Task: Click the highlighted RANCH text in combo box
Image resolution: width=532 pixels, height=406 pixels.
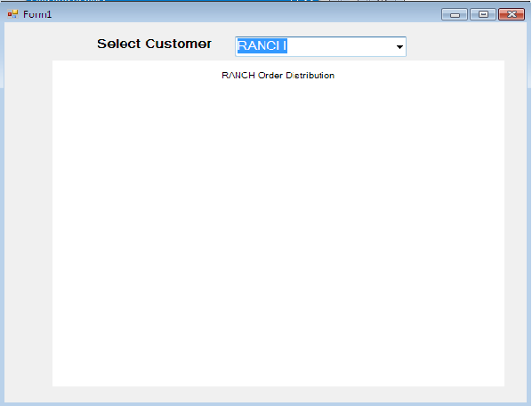Action: pyautogui.click(x=262, y=45)
